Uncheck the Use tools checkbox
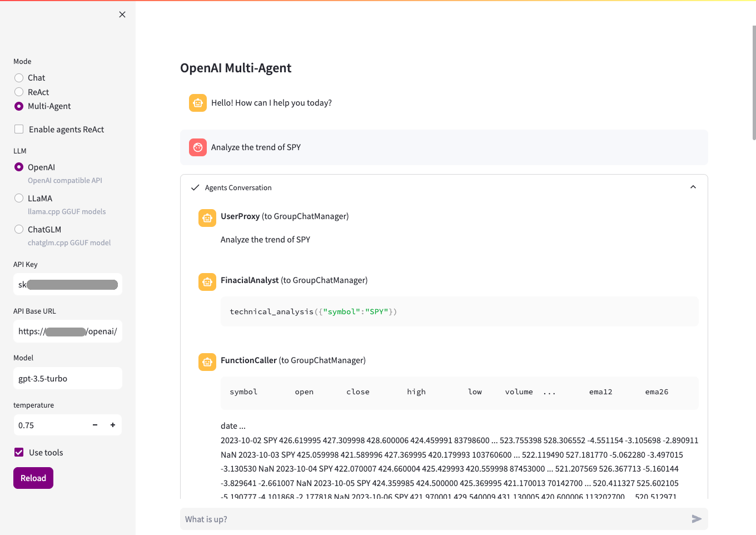756x535 pixels. 19,453
